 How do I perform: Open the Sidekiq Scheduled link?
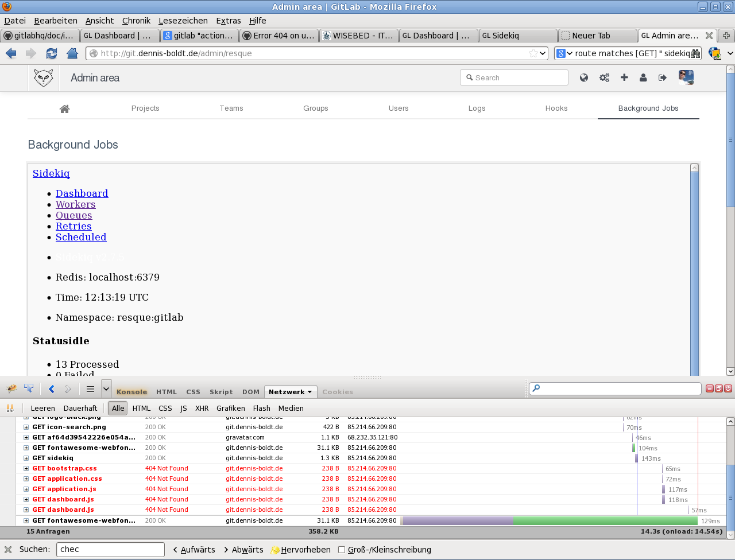coord(81,237)
